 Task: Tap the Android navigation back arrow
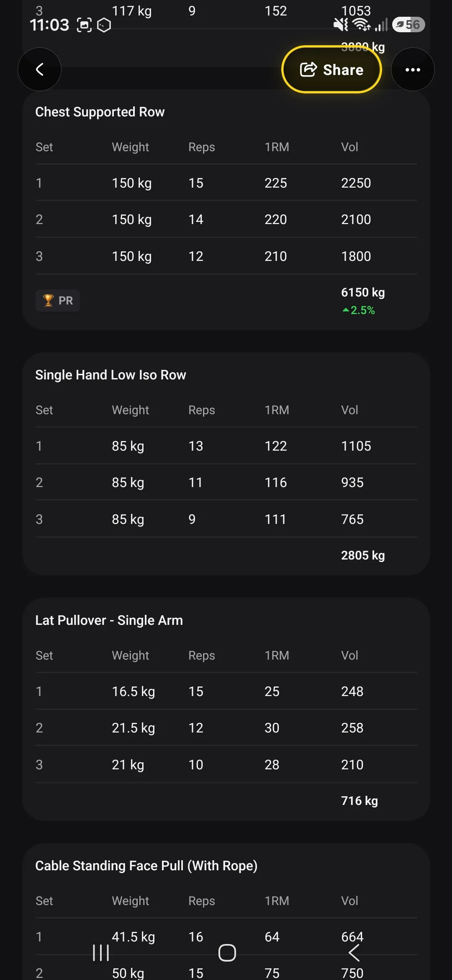pos(354,953)
